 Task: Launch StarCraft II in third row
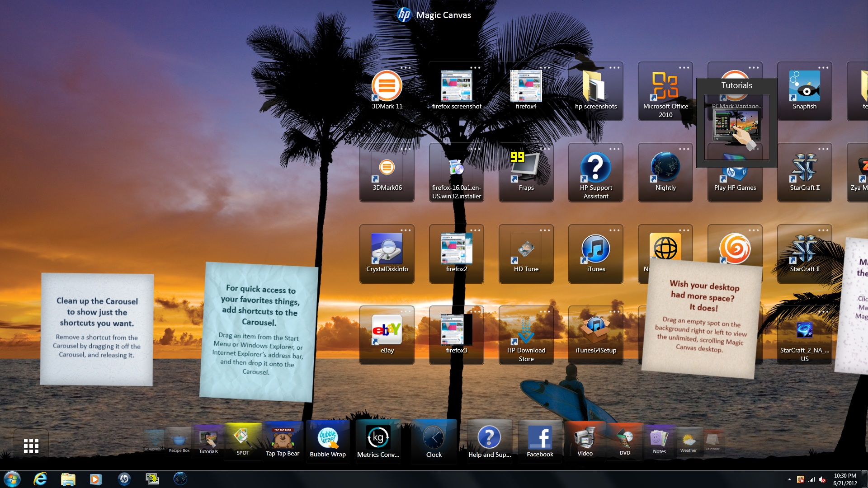coord(805,253)
